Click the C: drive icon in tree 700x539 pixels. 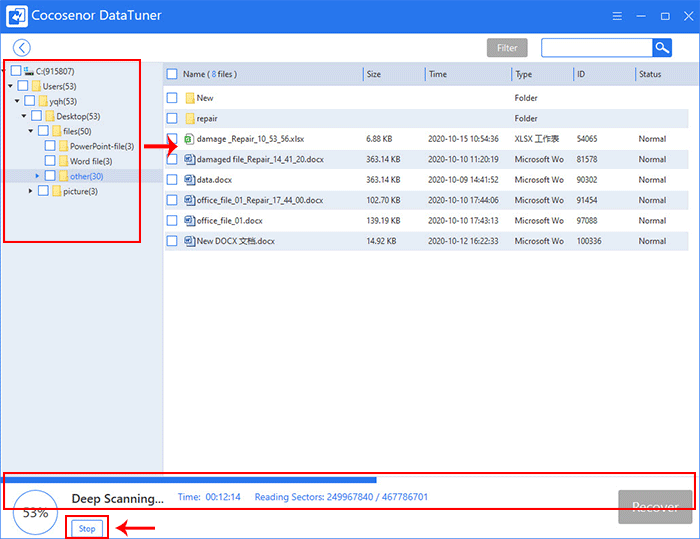pyautogui.click(x=29, y=71)
